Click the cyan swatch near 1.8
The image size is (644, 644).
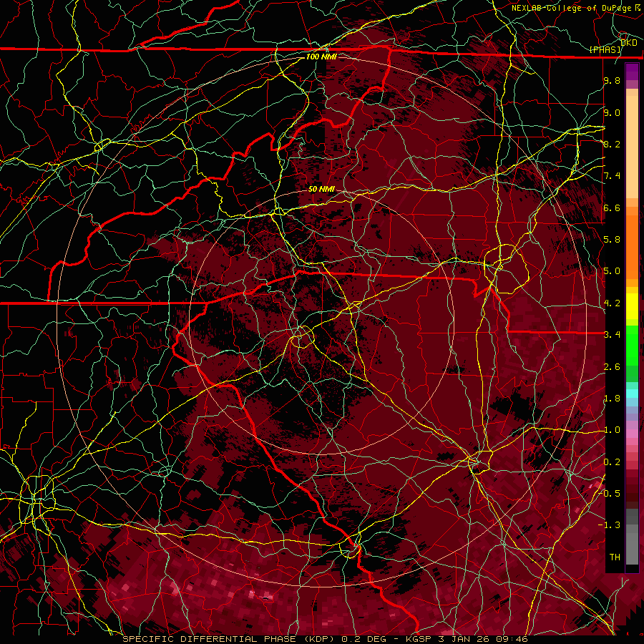pyautogui.click(x=632, y=394)
